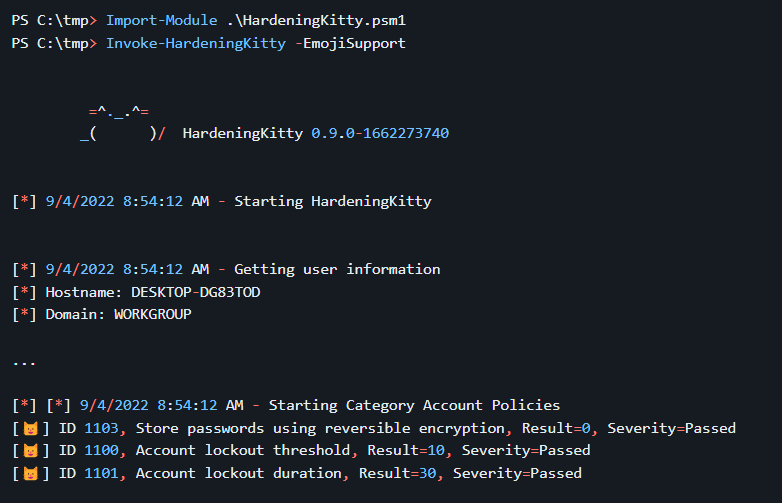Click the second 'PS C:\tmp>' prompt
This screenshot has height=503, width=782.
point(54,43)
